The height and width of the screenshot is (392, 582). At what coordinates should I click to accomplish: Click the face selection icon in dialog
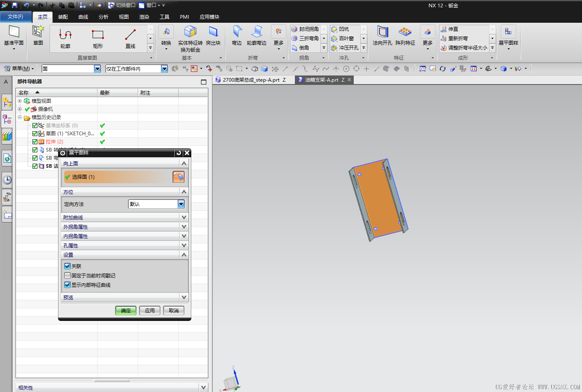[x=178, y=177]
